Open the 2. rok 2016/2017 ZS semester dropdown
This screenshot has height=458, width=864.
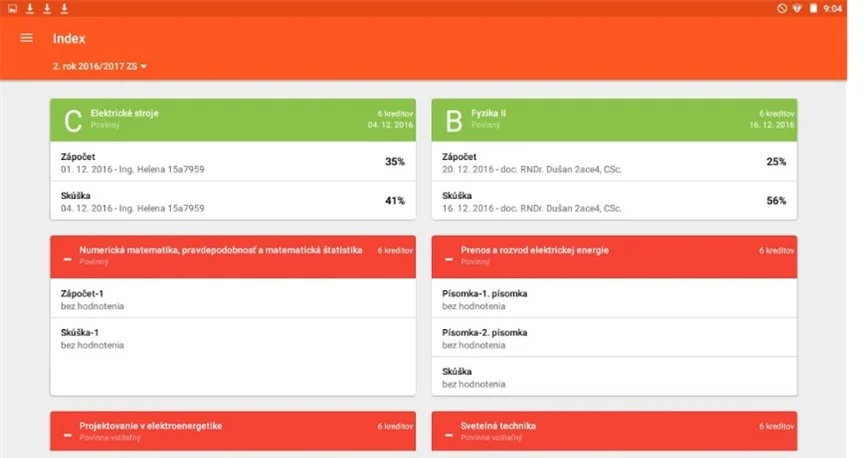pyautogui.click(x=100, y=66)
